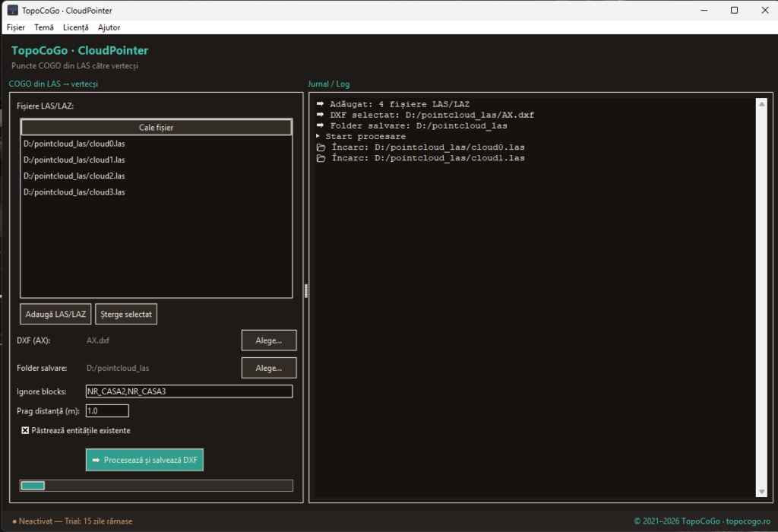Click the processing progress bar

coord(157,486)
